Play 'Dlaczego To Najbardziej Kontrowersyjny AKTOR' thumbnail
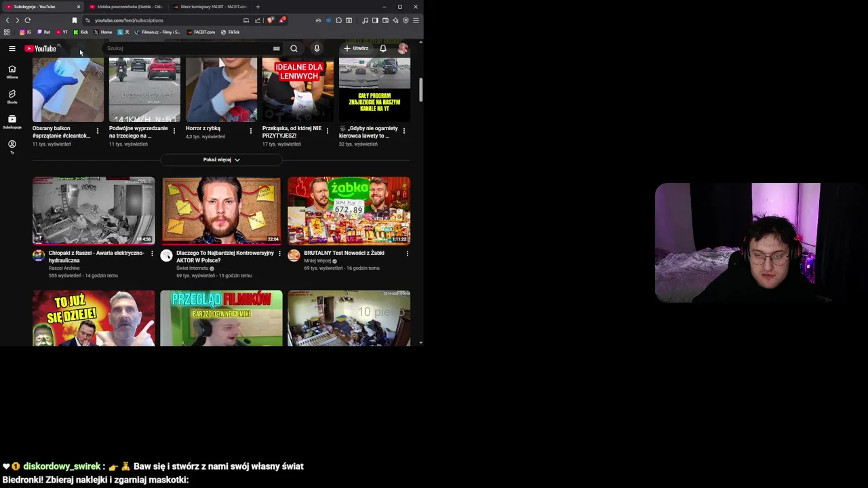The width and height of the screenshot is (868, 488). pos(221,210)
